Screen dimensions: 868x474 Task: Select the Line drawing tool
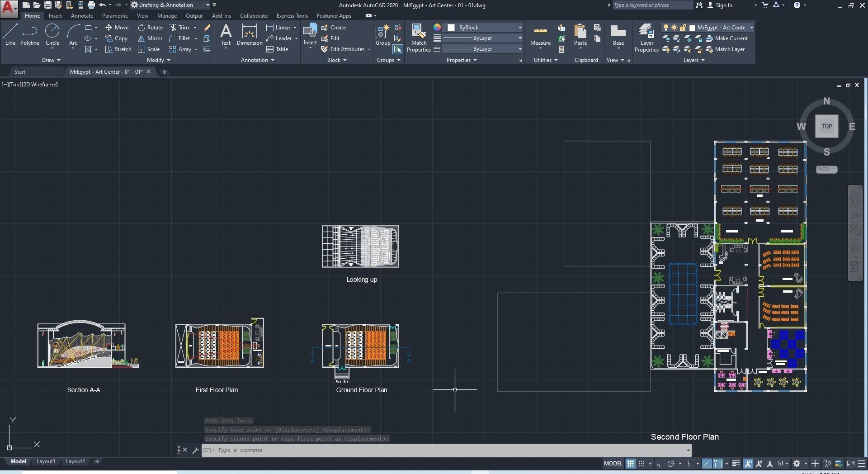10,35
